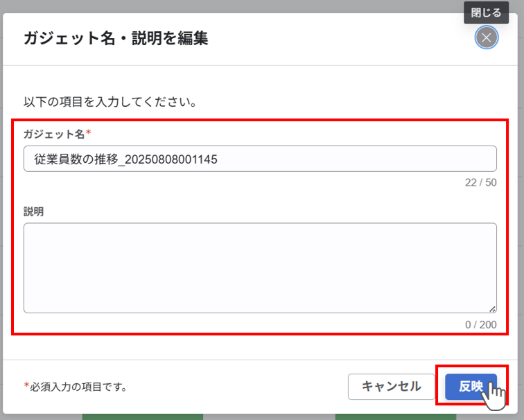Select the ガジェット名 field label

(53, 133)
